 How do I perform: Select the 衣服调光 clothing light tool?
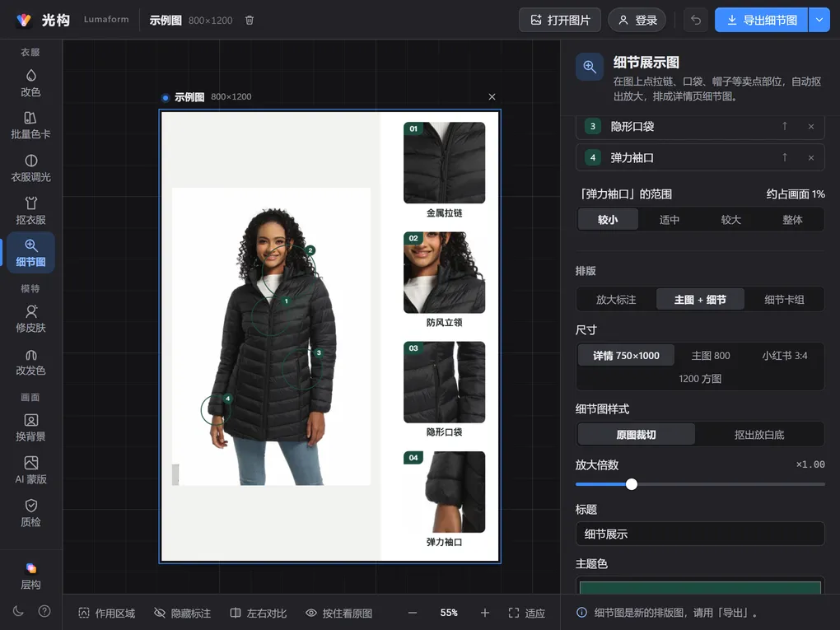pyautogui.click(x=30, y=168)
